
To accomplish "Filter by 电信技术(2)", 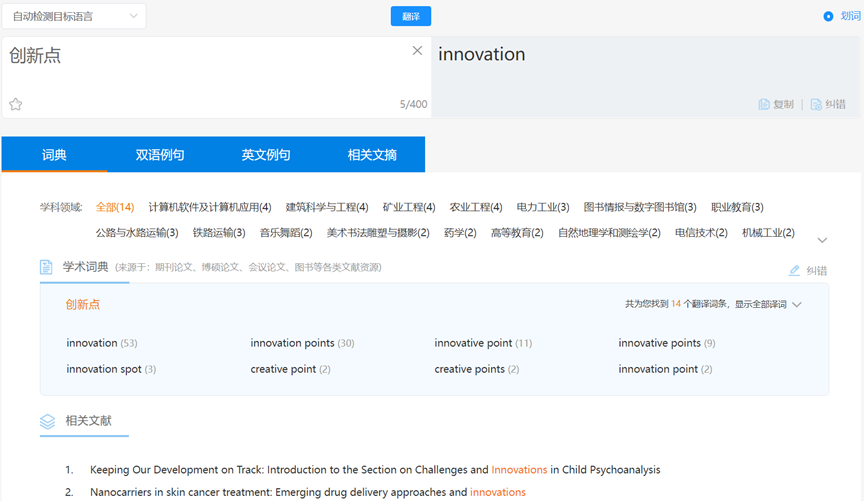I will [x=701, y=233].
